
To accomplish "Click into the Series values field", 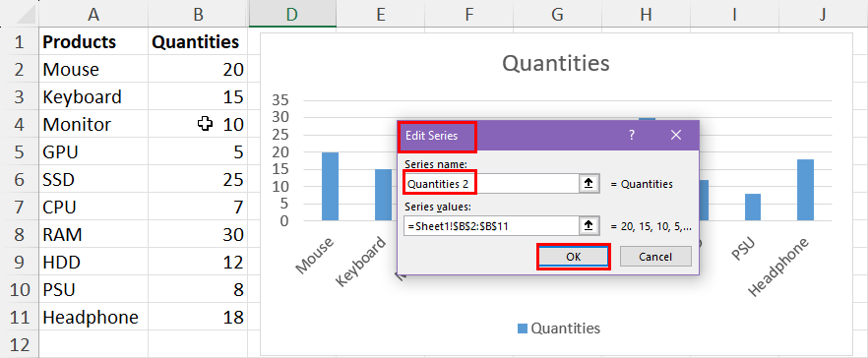I will point(492,226).
